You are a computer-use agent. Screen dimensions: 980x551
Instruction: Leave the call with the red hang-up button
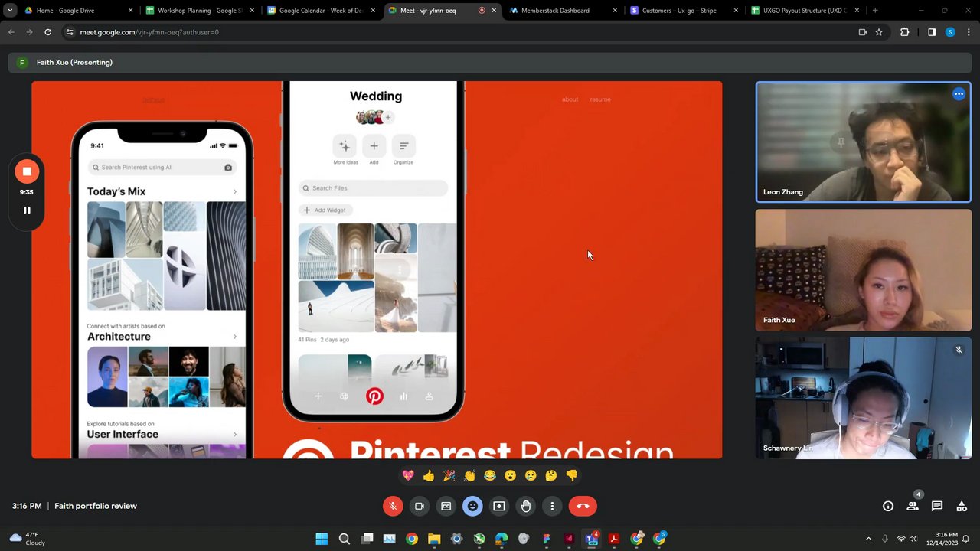point(583,506)
